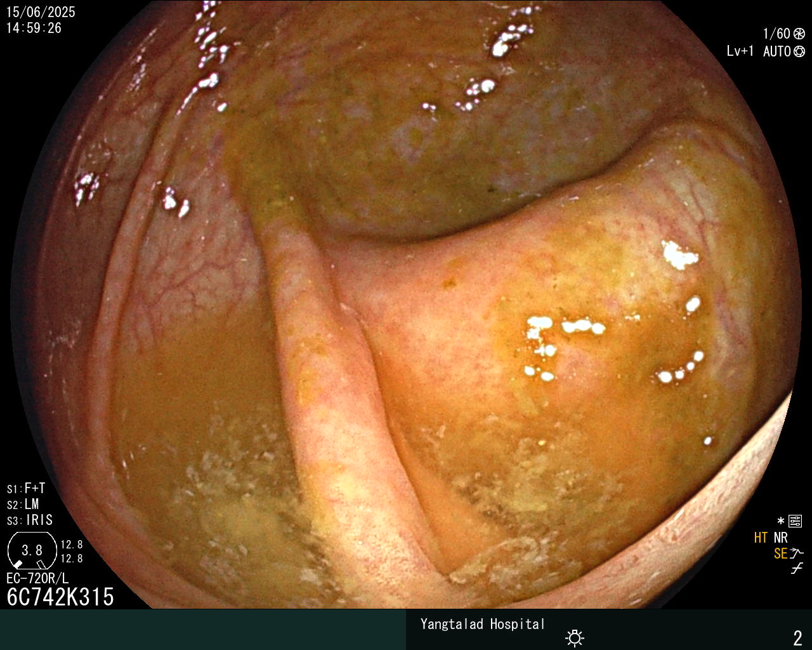Click the shutter icon beside 1/60
Viewport: 812px width, 650px height.
[799, 34]
